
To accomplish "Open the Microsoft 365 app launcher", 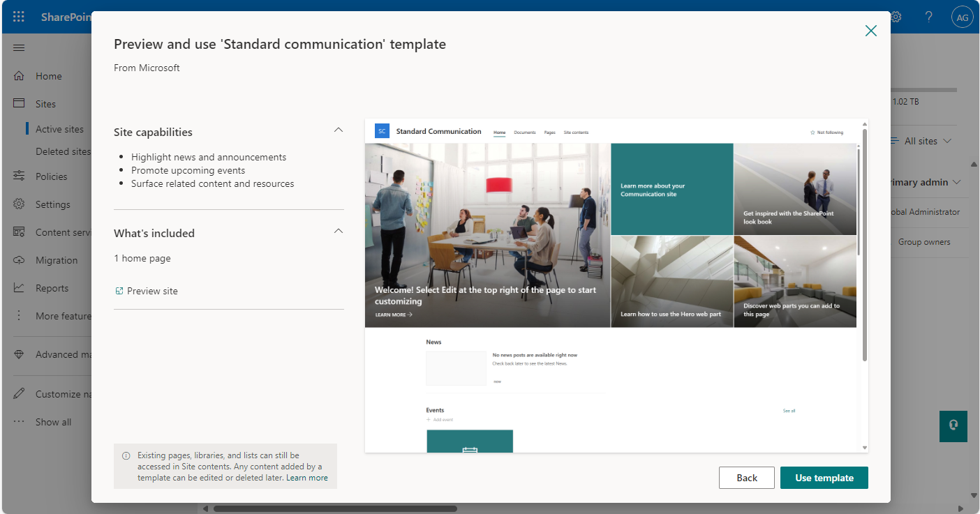I will [19, 17].
